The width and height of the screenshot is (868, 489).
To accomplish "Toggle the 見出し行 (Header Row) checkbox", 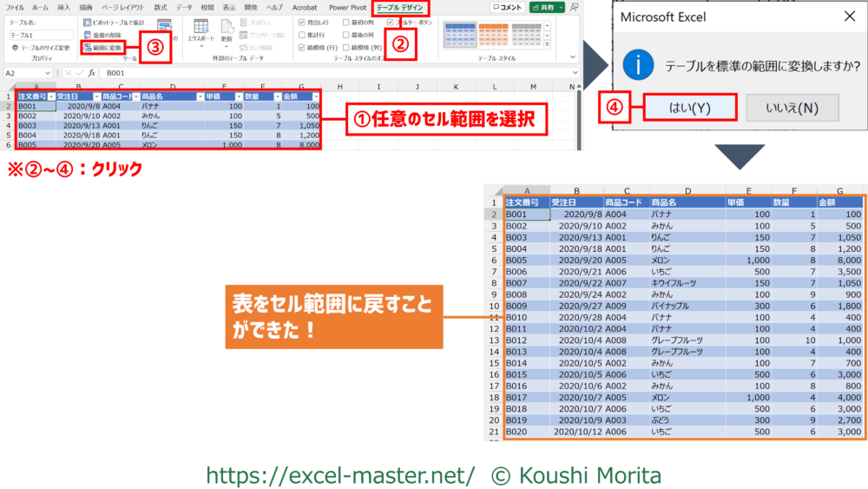I will (301, 22).
